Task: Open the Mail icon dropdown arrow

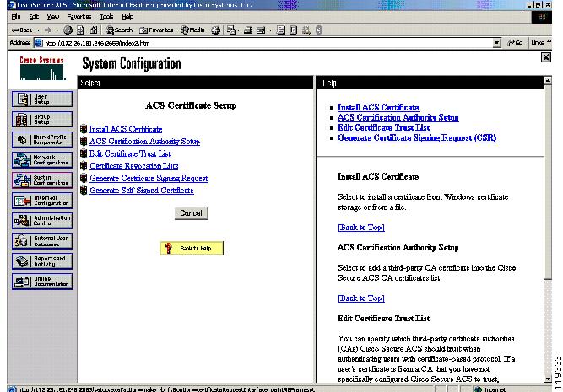Action: pyautogui.click(x=238, y=30)
